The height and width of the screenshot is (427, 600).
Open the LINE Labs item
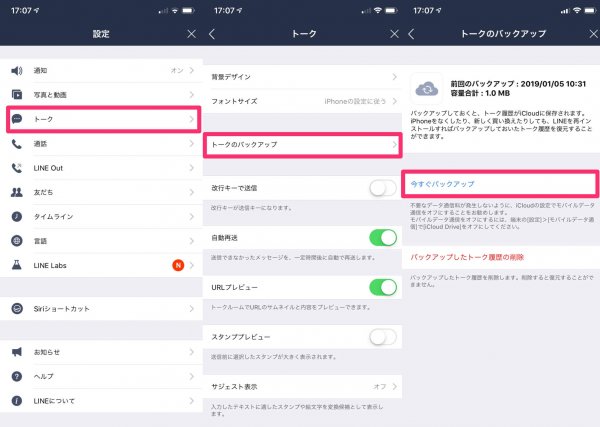(101, 265)
